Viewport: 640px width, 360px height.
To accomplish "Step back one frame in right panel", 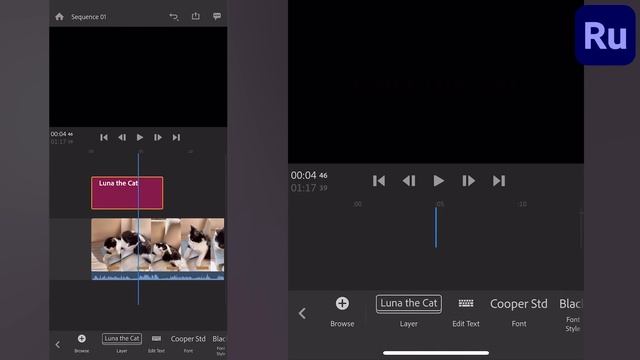I will click(409, 181).
